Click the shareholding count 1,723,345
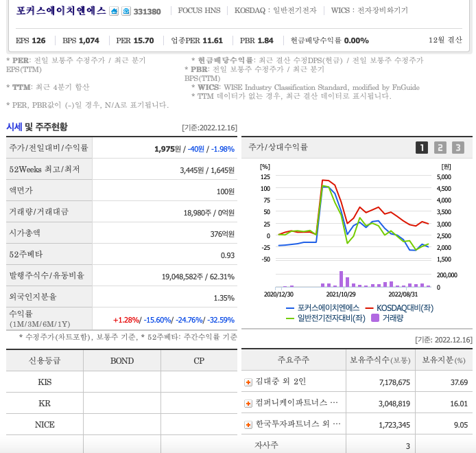Viewport: 476px width, 453px height. (x=394, y=425)
